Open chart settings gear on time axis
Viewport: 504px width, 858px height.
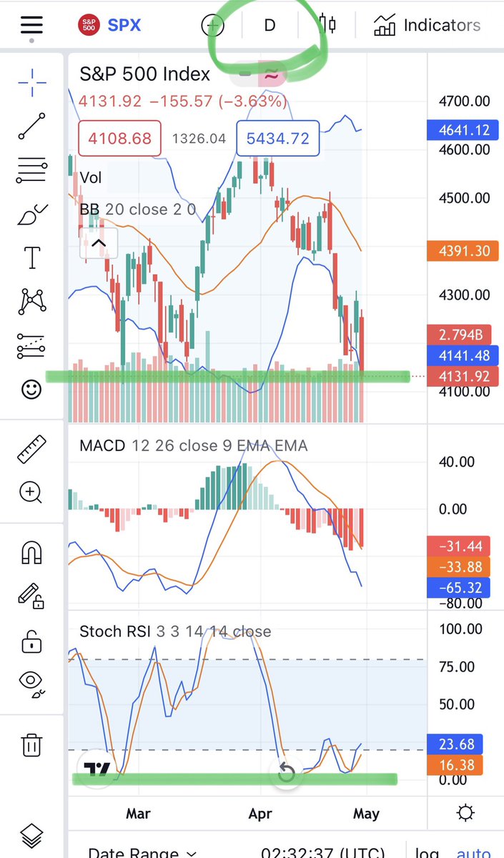465,813
